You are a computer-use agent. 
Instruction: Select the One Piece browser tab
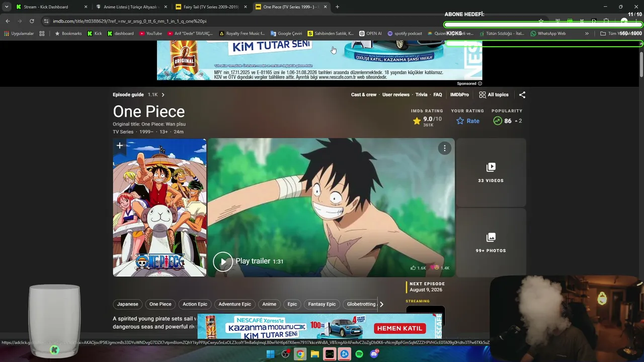pyautogui.click(x=291, y=7)
